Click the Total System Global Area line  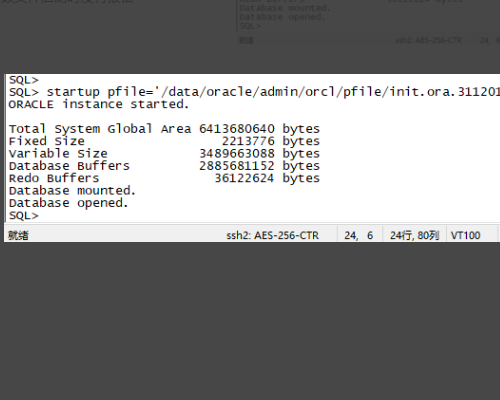[x=164, y=129]
